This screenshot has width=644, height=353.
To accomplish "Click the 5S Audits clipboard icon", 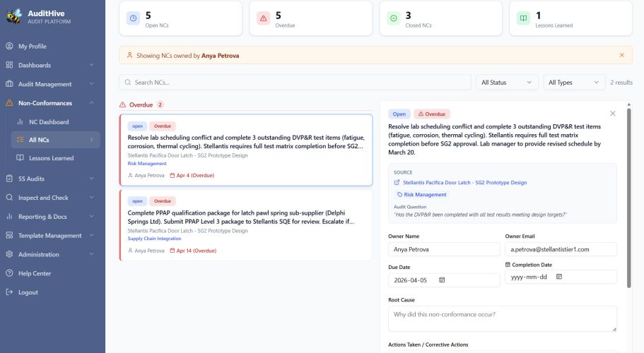I will click(9, 179).
